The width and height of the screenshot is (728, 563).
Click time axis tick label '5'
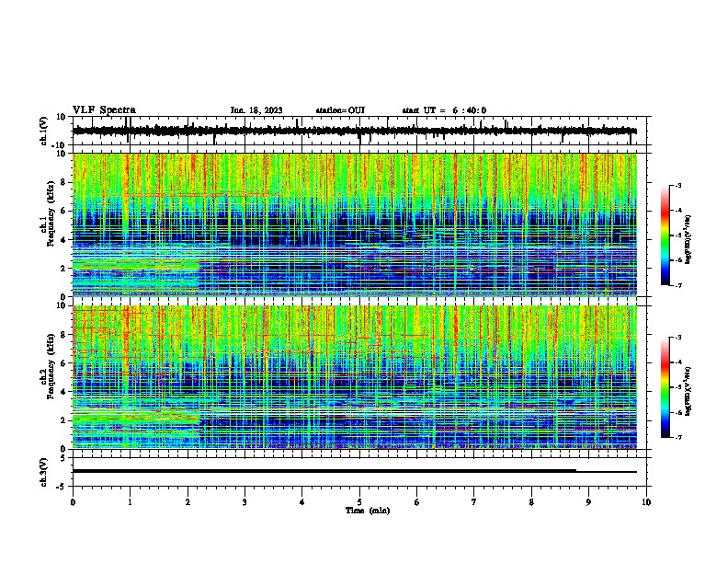click(359, 502)
